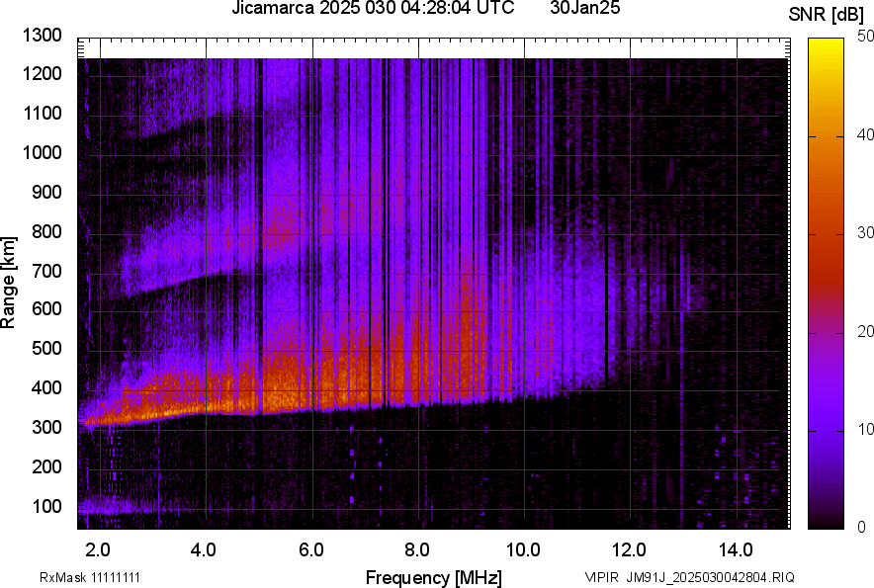Click the range tick label '500'

point(46,348)
